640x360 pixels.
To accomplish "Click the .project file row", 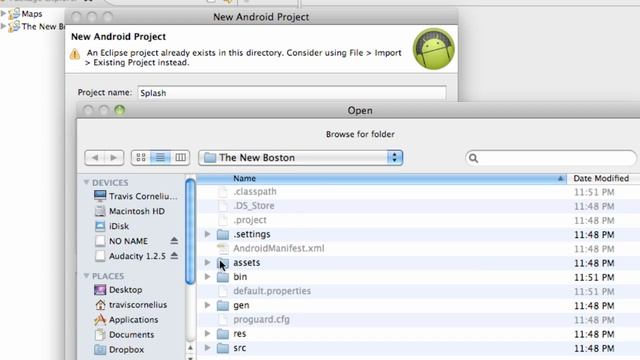I will pyautogui.click(x=418, y=220).
